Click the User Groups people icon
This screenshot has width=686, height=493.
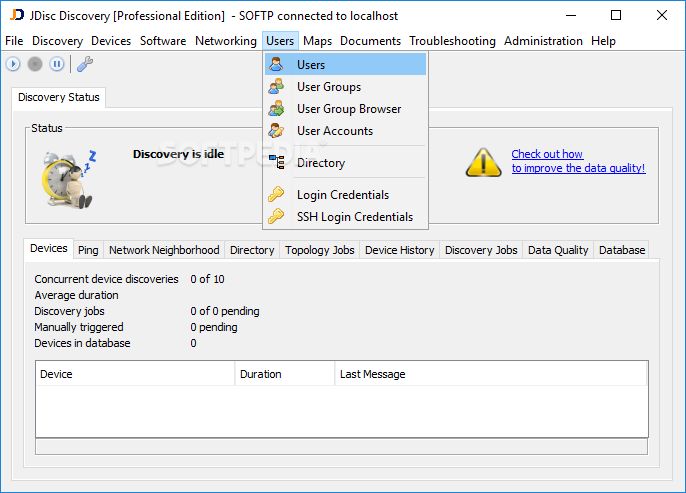276,87
